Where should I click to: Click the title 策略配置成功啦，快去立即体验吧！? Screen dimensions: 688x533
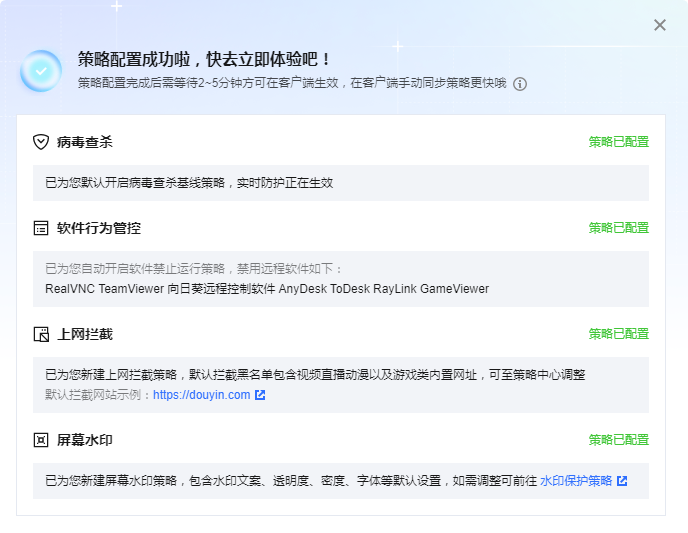coord(204,59)
